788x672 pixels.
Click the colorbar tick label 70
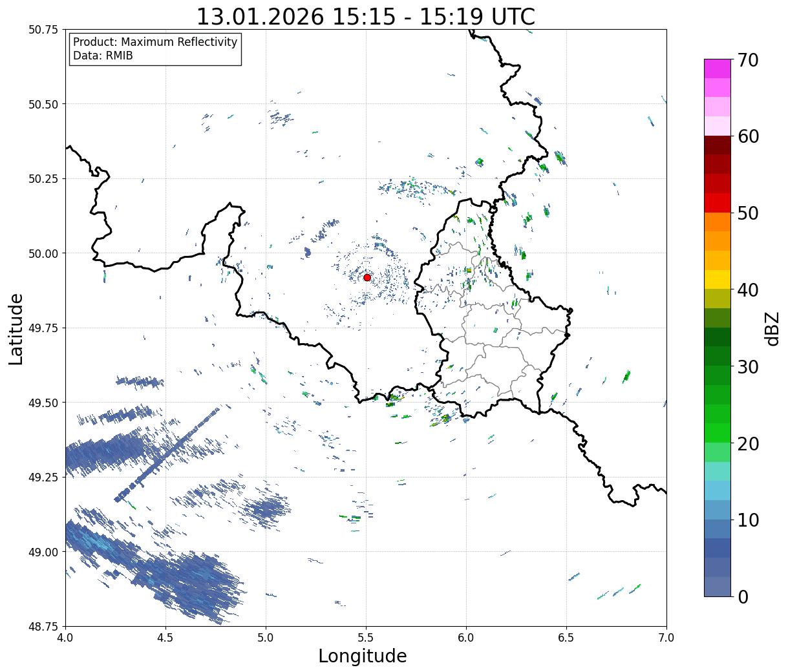[x=748, y=60]
